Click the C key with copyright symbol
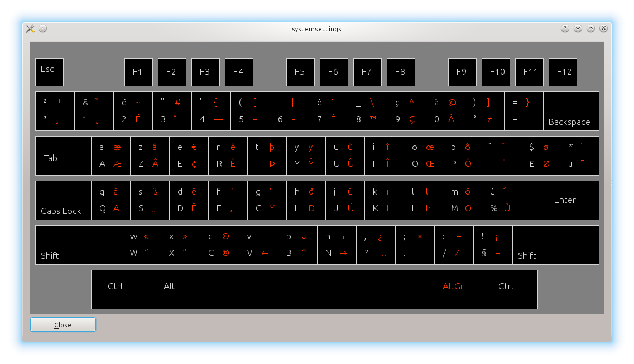Image resolution: width=634 pixels, height=364 pixels. (x=219, y=245)
